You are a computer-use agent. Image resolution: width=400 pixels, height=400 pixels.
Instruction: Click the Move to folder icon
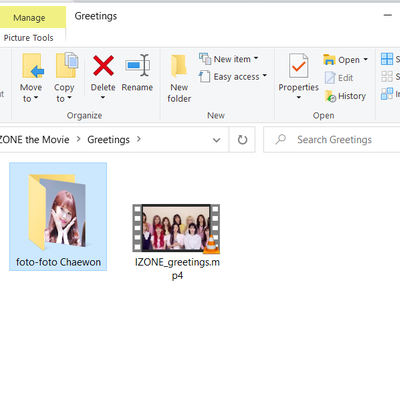[x=33, y=66]
